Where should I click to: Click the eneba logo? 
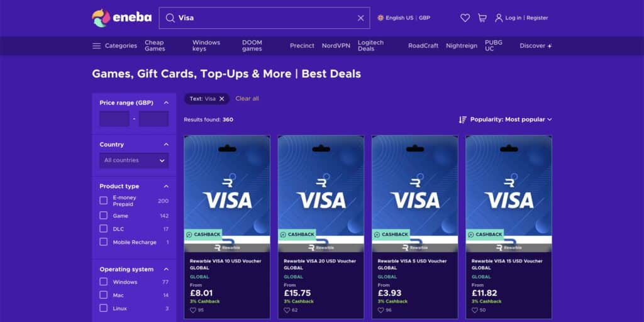[121, 18]
